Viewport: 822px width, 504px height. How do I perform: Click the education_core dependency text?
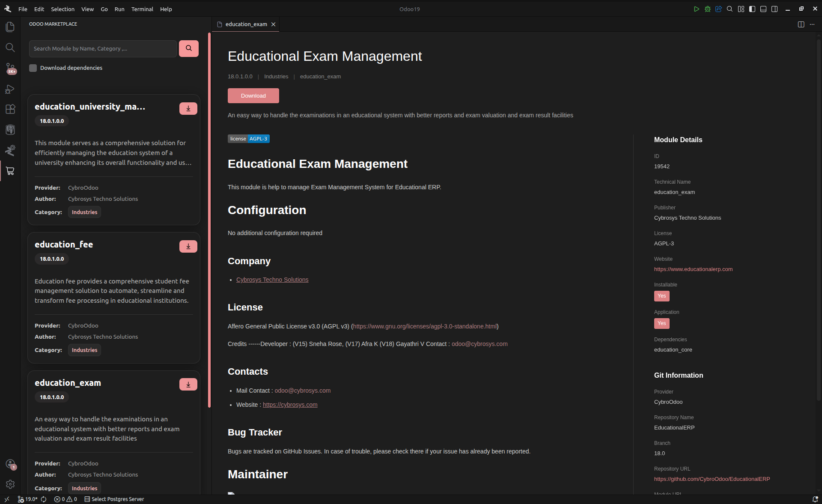(x=673, y=350)
